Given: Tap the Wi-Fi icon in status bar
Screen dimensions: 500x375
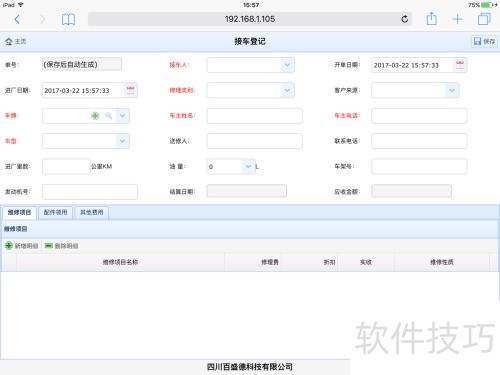Looking at the screenshot, I should pyautogui.click(x=21, y=5).
